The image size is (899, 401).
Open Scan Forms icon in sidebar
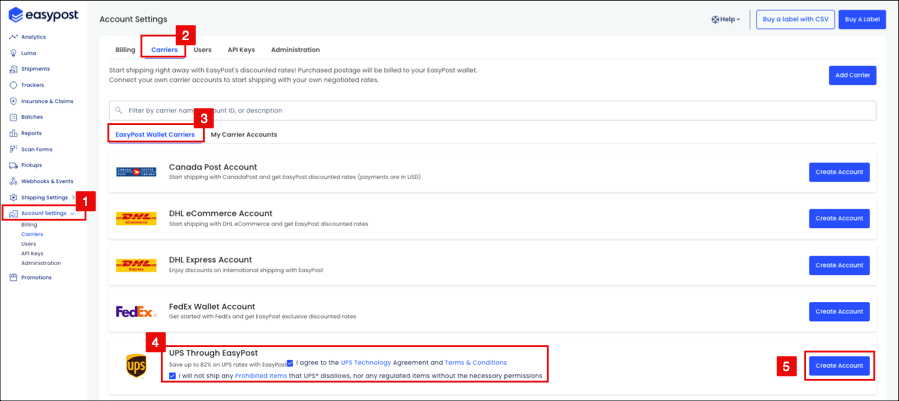(13, 149)
